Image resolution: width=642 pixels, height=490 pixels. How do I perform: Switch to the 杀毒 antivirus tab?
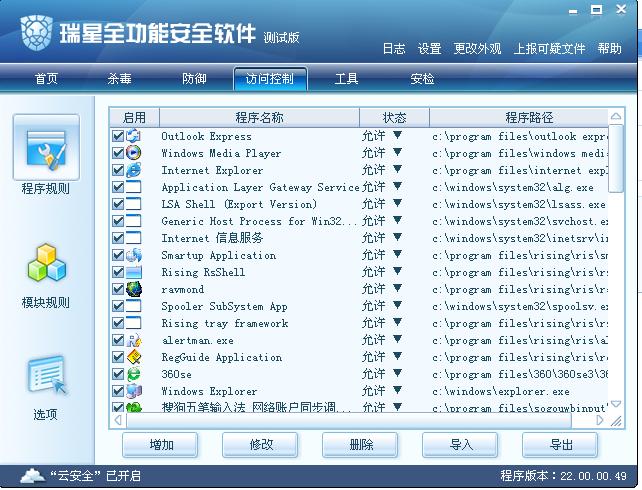click(120, 78)
